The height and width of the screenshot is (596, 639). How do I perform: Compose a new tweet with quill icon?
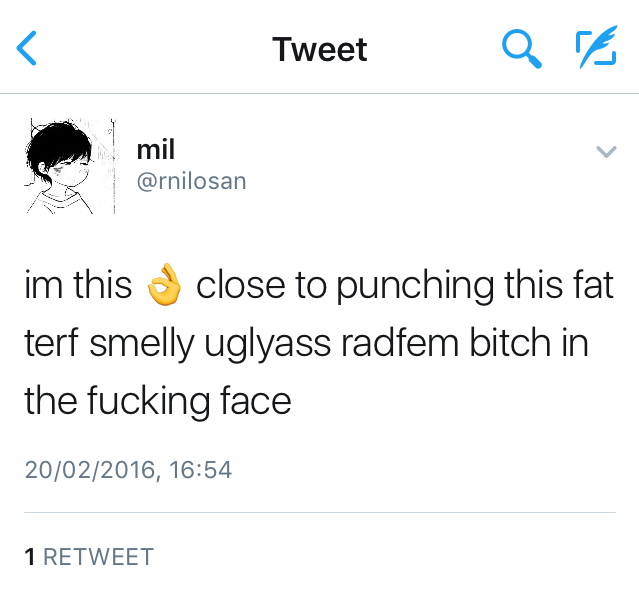597,46
